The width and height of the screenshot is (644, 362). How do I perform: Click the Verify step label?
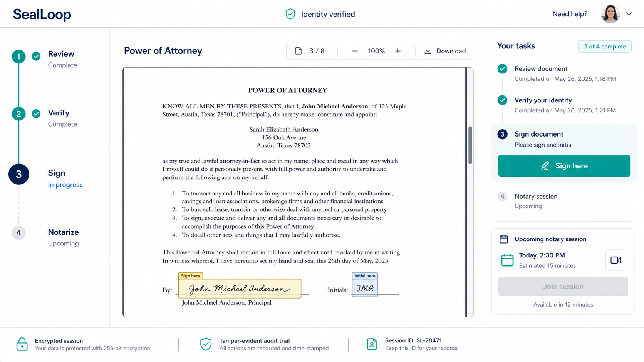click(x=59, y=113)
